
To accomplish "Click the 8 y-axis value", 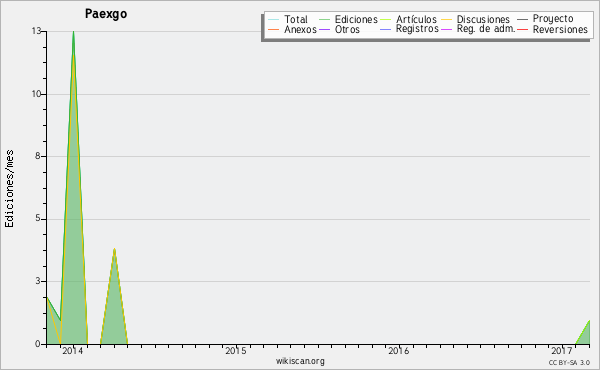I will (38, 156).
